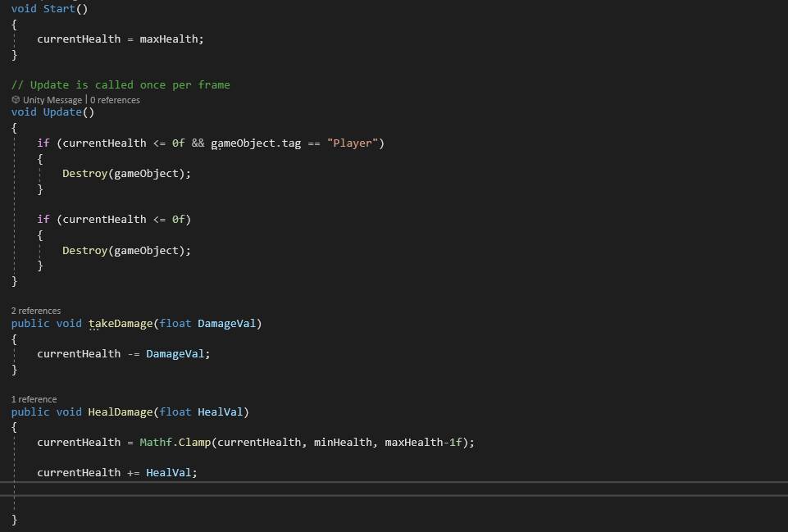Screen dimensions: 788x532
Task: Click the takeDamage method name
Action: pyautogui.click(x=119, y=324)
